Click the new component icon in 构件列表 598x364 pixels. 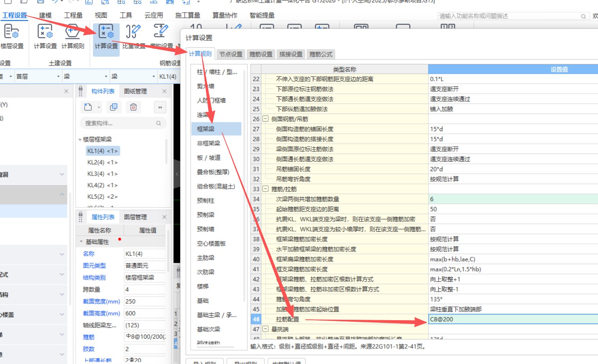point(88,107)
